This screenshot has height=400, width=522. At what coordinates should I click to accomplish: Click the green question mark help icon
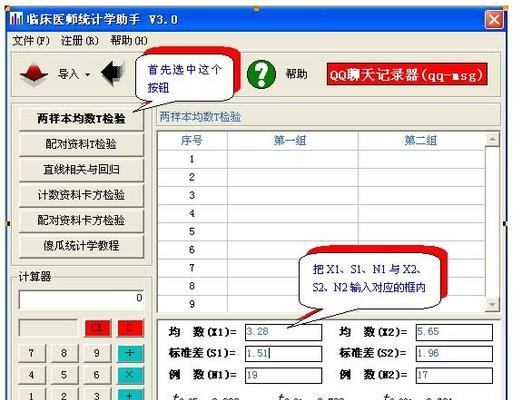pyautogui.click(x=261, y=74)
